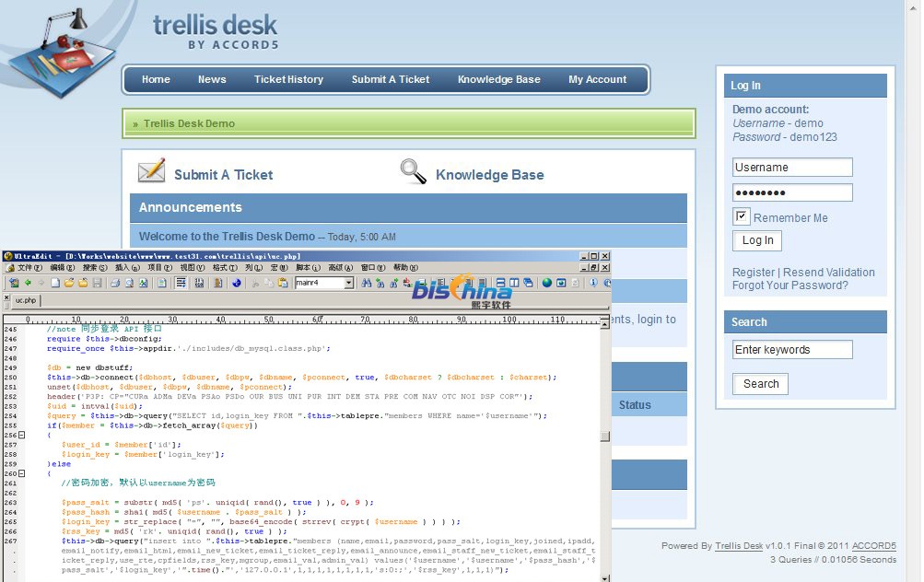This screenshot has width=924, height=582.
Task: Click the green back arrow in UltraEdit toolbar
Action: [x=28, y=283]
